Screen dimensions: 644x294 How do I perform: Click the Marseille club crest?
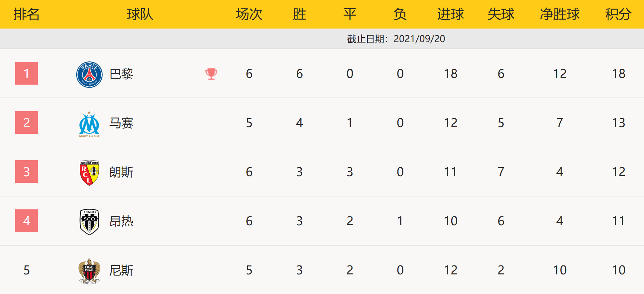(x=89, y=124)
